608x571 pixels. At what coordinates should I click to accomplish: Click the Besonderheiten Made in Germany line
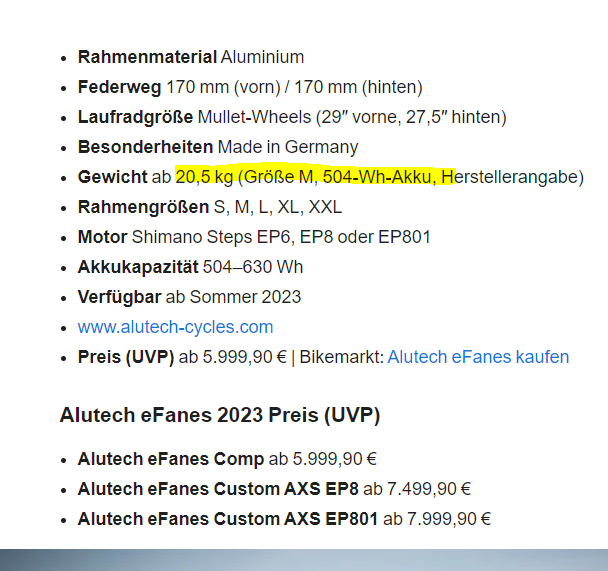pos(218,147)
